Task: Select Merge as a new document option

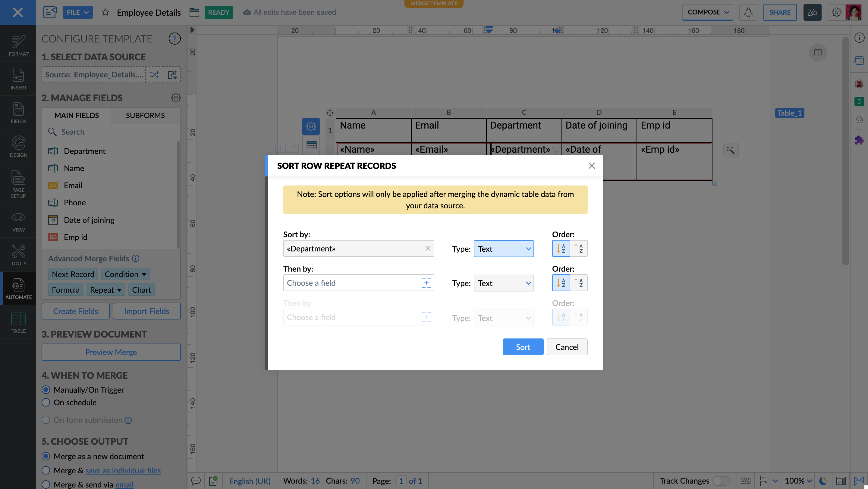Action: pyautogui.click(x=46, y=456)
